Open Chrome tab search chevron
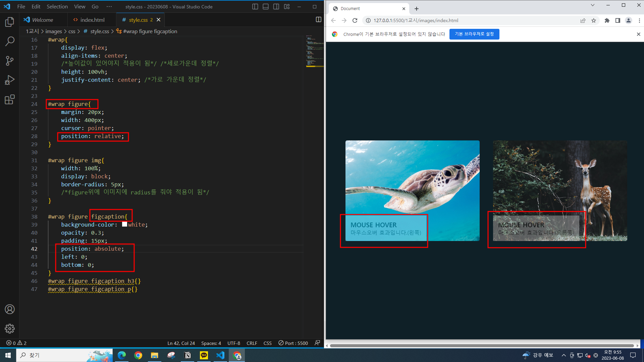This screenshot has width=644, height=362. 592,5
